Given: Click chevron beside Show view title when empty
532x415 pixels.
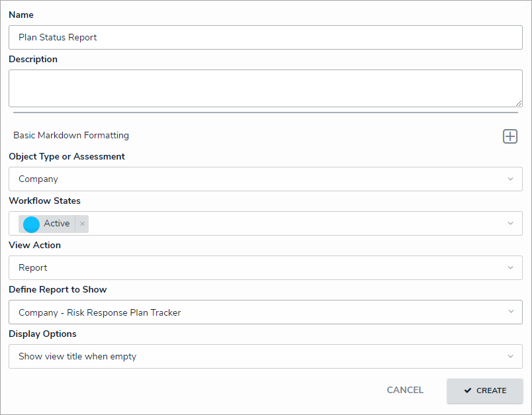Looking at the screenshot, I should click(x=510, y=357).
